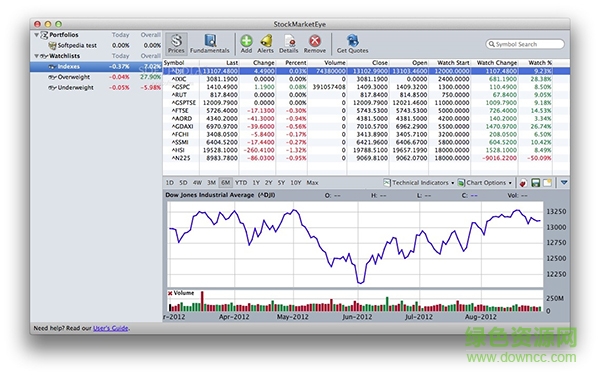Viewport: 600px width, 376px height.
Task: Select the ^AORD row
Action: (366, 119)
